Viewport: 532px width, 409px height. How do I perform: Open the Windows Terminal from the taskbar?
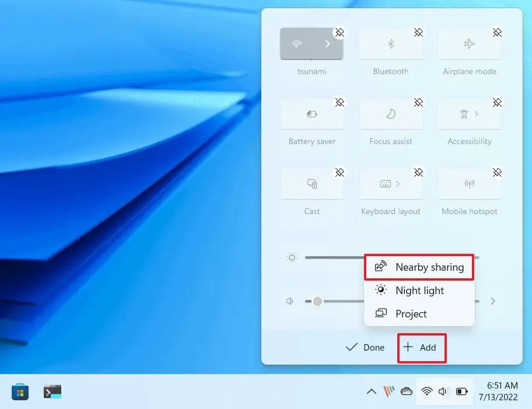coord(52,391)
